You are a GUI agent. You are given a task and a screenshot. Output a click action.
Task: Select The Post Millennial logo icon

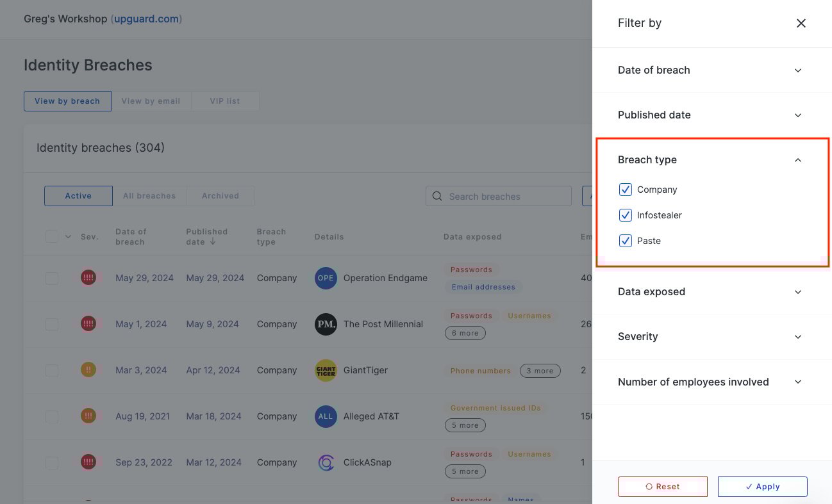tap(326, 324)
